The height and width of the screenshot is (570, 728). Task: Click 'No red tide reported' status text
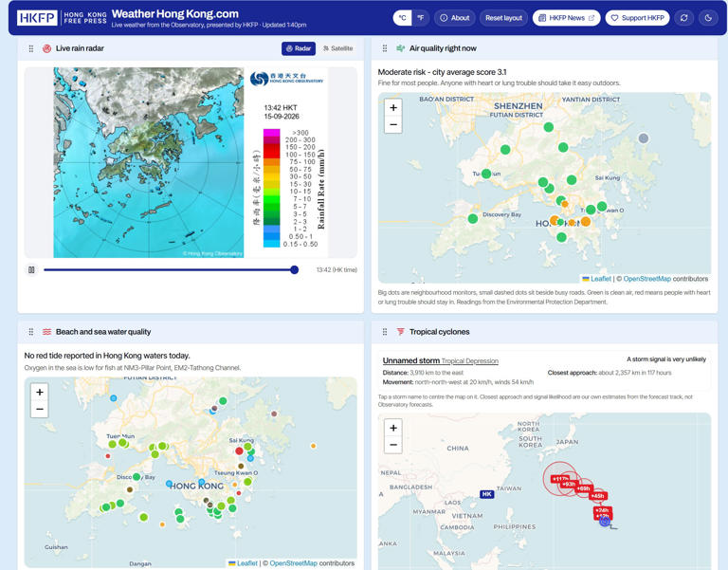pyautogui.click(x=107, y=356)
